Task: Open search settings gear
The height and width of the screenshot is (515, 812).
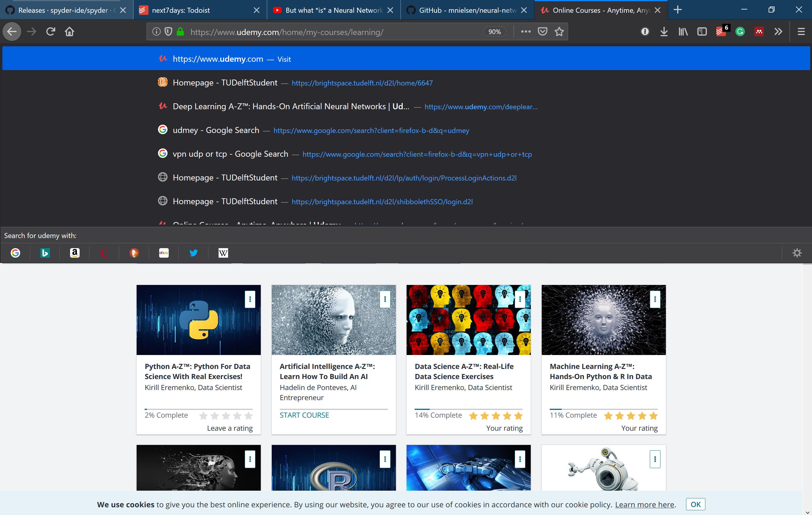Action: pyautogui.click(x=797, y=253)
